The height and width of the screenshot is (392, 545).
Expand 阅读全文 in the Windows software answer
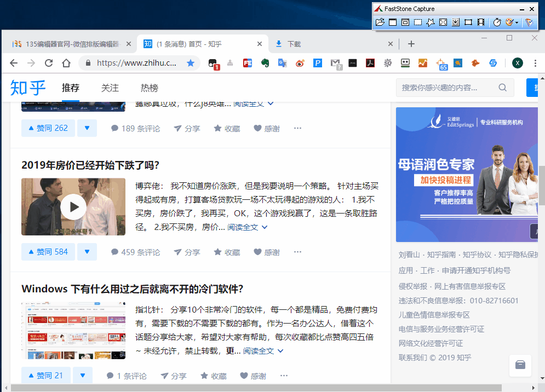pos(263,351)
